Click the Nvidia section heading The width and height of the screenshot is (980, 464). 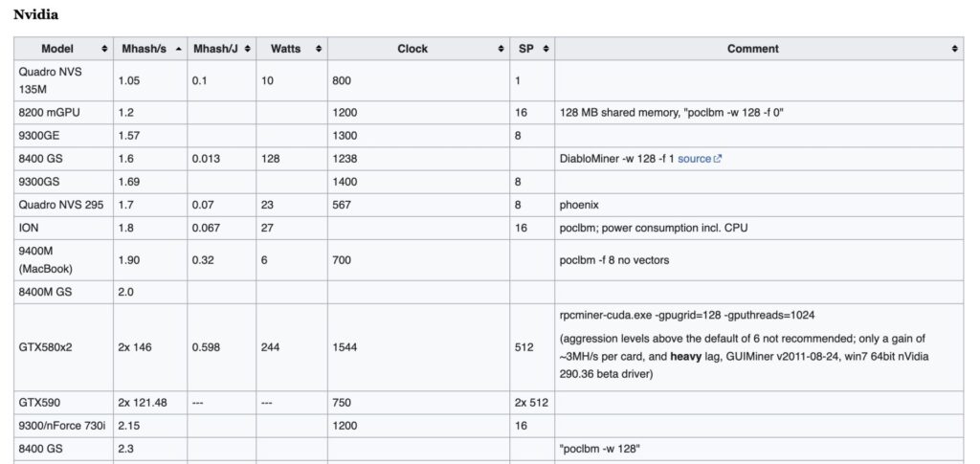point(34,14)
